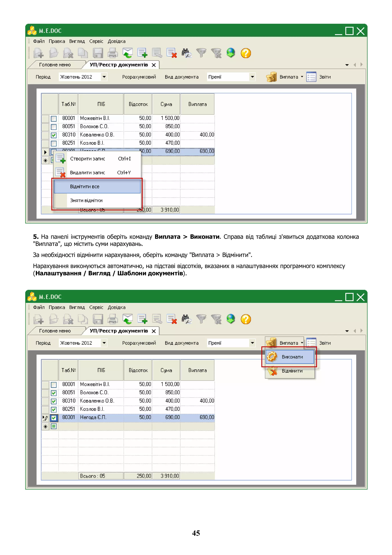Click the delete-record icon with red cross
Screen dimensions: 392x555
[172, 53]
